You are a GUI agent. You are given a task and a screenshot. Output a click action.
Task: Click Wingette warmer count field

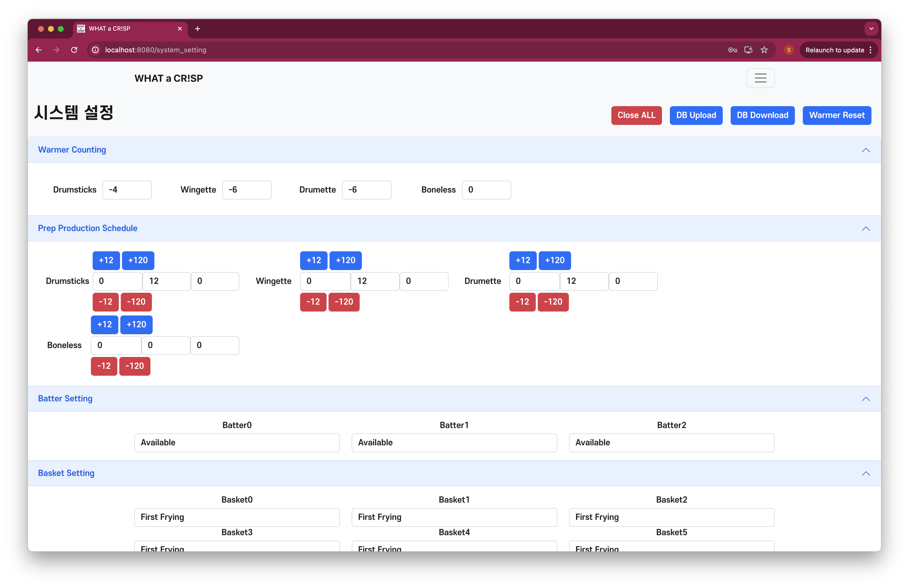(x=247, y=190)
